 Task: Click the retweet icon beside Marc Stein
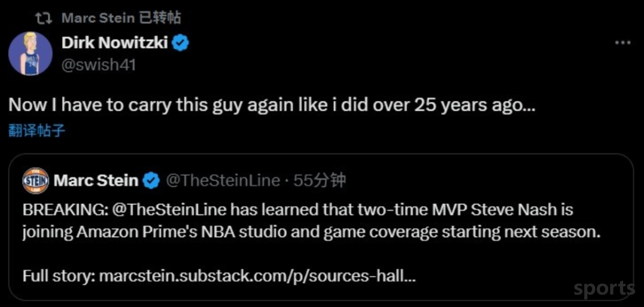(x=42, y=18)
